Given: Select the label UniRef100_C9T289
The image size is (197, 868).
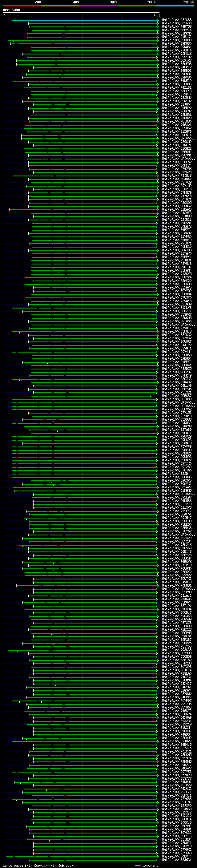Looking at the screenshot, I should coord(177,467).
